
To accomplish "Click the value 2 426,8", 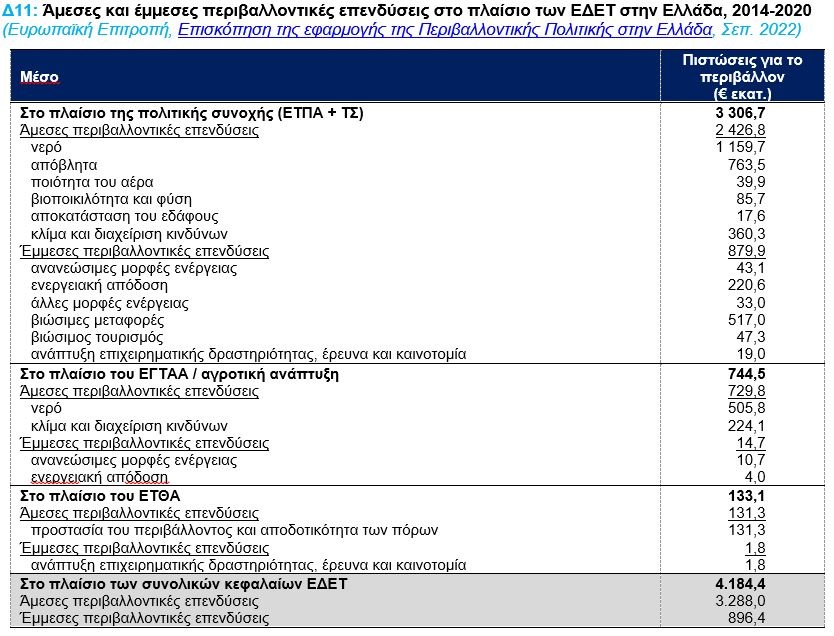I will tap(740, 130).
